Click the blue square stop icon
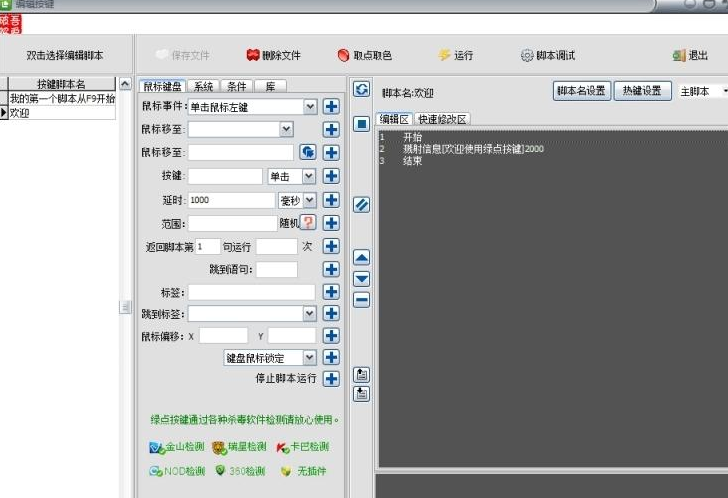Image resolution: width=728 pixels, height=498 pixels. (x=361, y=124)
